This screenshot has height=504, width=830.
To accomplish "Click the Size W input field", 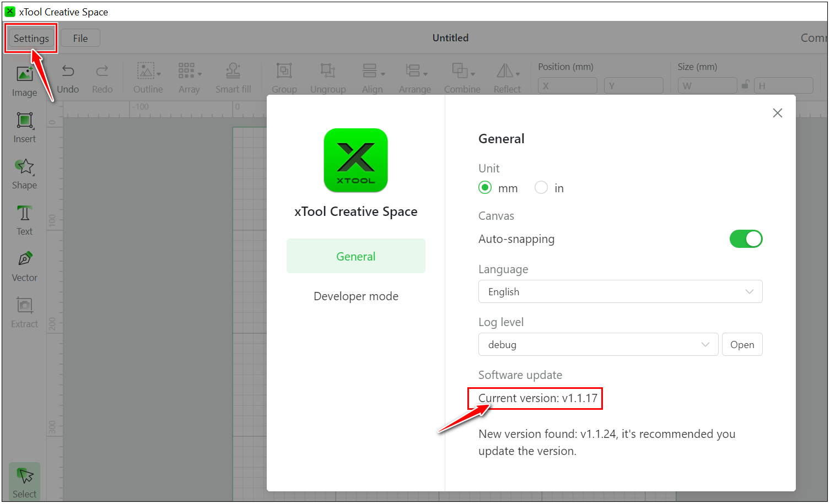I will [707, 85].
